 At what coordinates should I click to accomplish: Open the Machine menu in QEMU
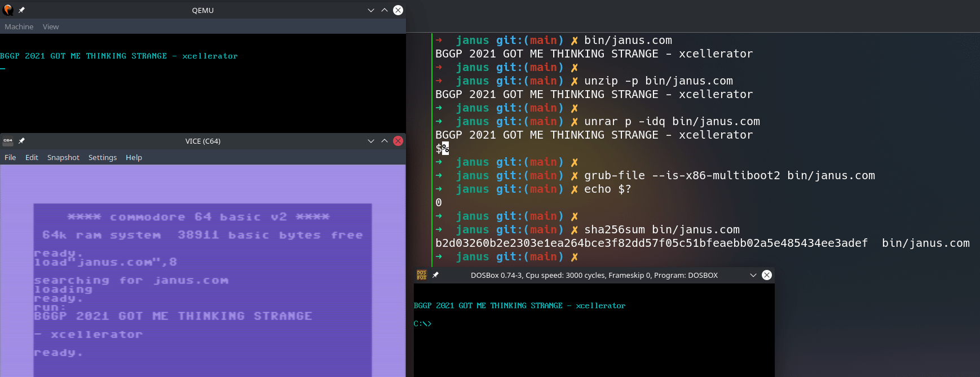(x=19, y=26)
